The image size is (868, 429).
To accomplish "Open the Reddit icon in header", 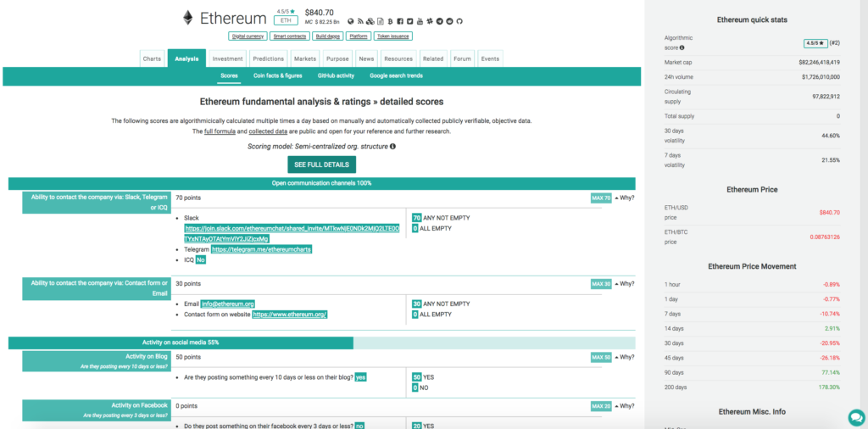I will tap(449, 21).
